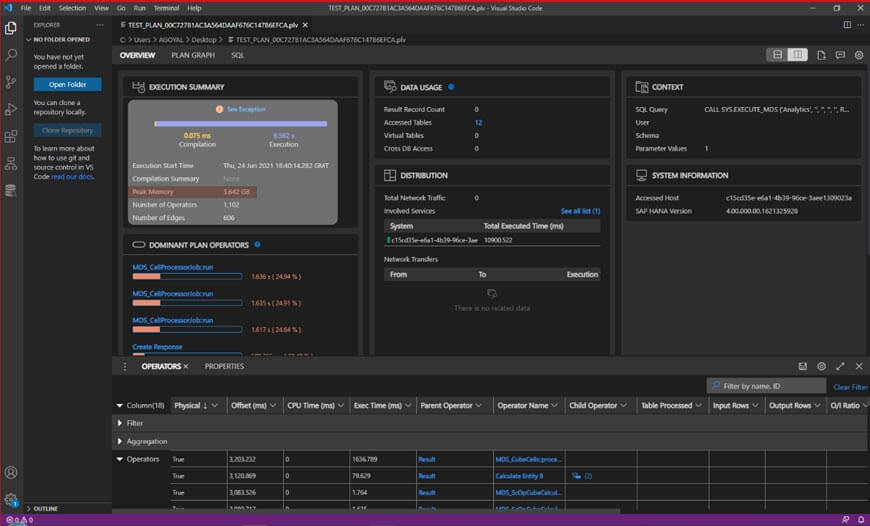Open the Child Operator column dropdown
Screen dimensions: 870x526
(x=623, y=406)
